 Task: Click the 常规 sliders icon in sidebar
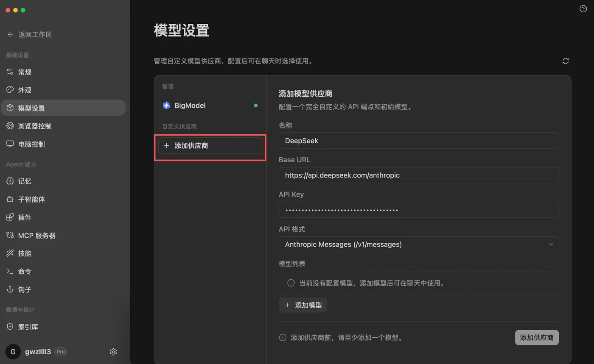click(10, 72)
